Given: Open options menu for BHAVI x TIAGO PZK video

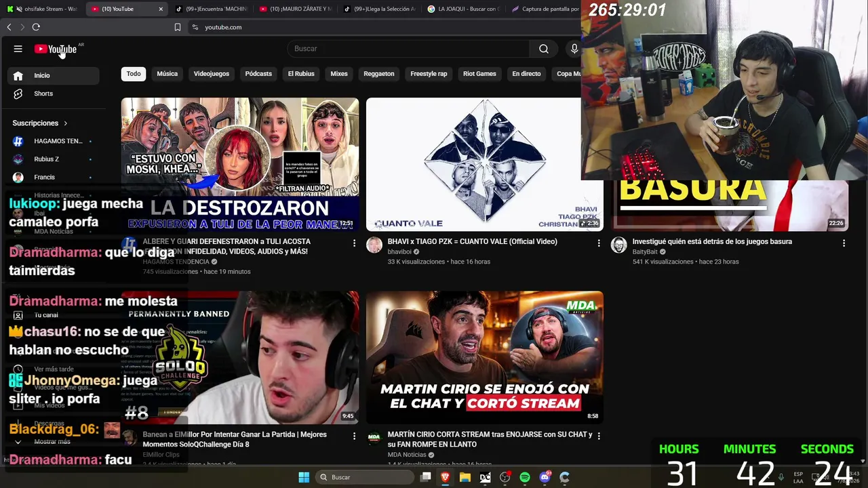Looking at the screenshot, I should pyautogui.click(x=599, y=243).
